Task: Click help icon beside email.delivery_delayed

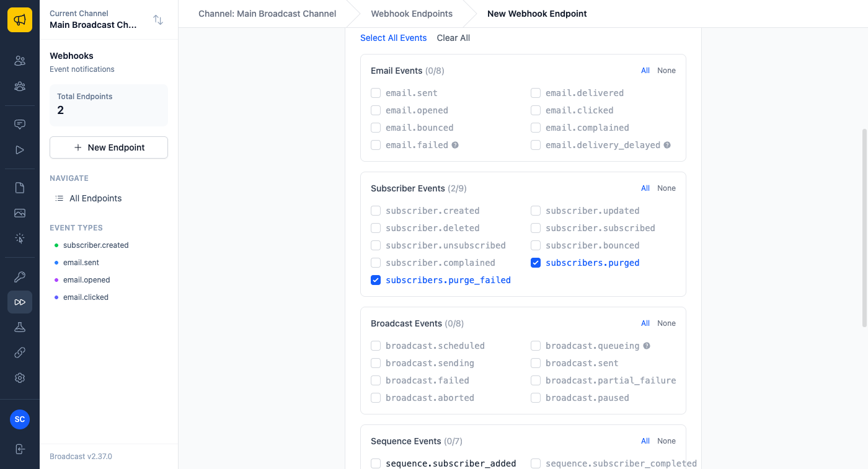Action: point(667,145)
